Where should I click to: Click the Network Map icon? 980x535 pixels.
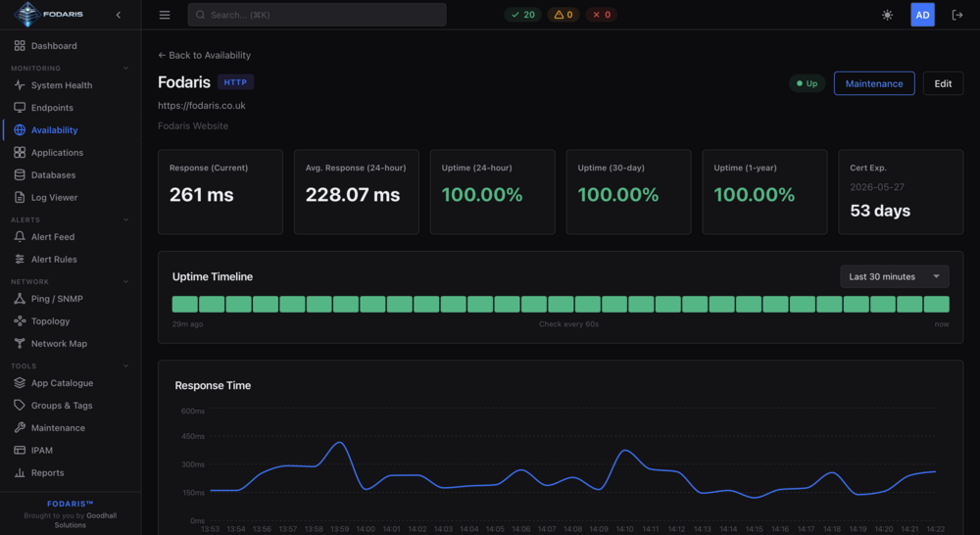tap(20, 344)
